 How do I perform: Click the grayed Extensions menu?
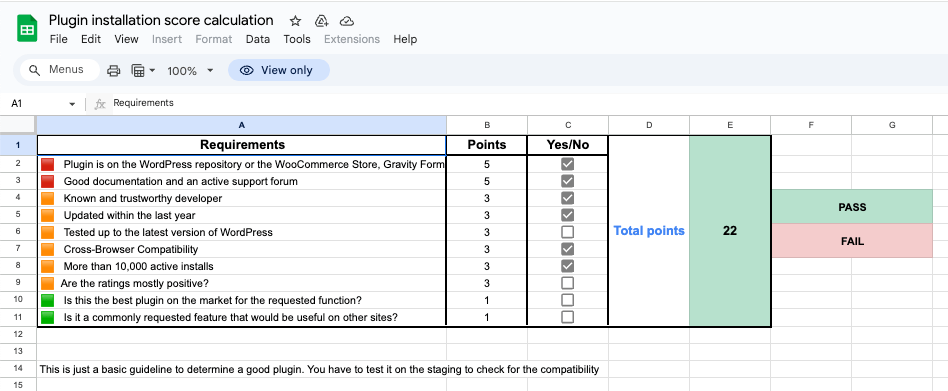[x=352, y=39]
